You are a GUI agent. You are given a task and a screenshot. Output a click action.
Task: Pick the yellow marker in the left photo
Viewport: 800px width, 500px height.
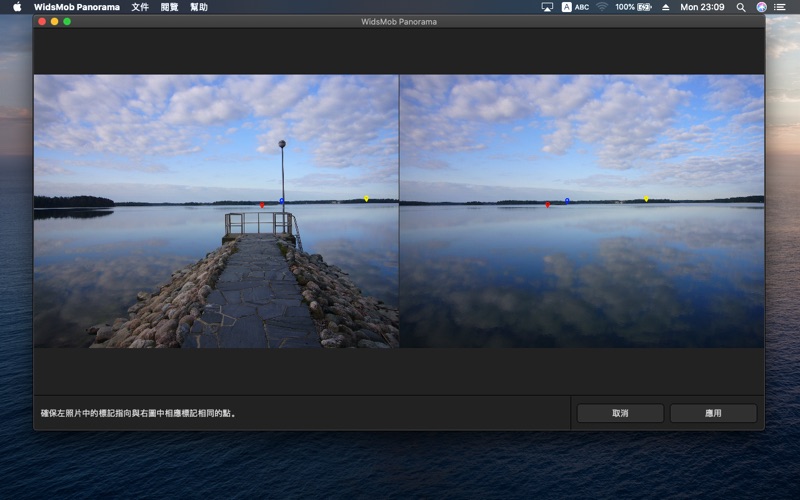[x=366, y=199]
